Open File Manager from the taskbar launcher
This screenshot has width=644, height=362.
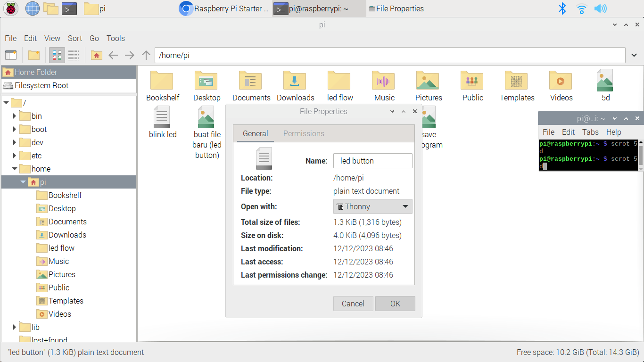50,8
